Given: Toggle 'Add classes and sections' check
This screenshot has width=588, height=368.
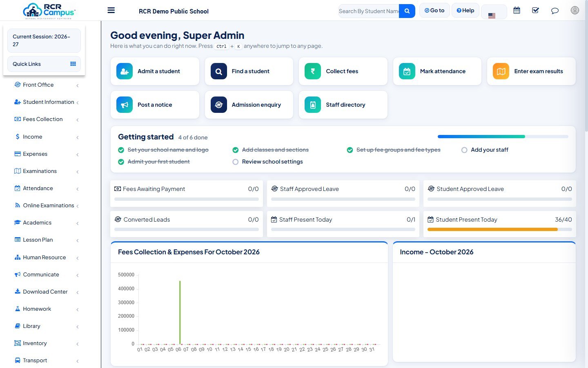Looking at the screenshot, I should tap(236, 150).
